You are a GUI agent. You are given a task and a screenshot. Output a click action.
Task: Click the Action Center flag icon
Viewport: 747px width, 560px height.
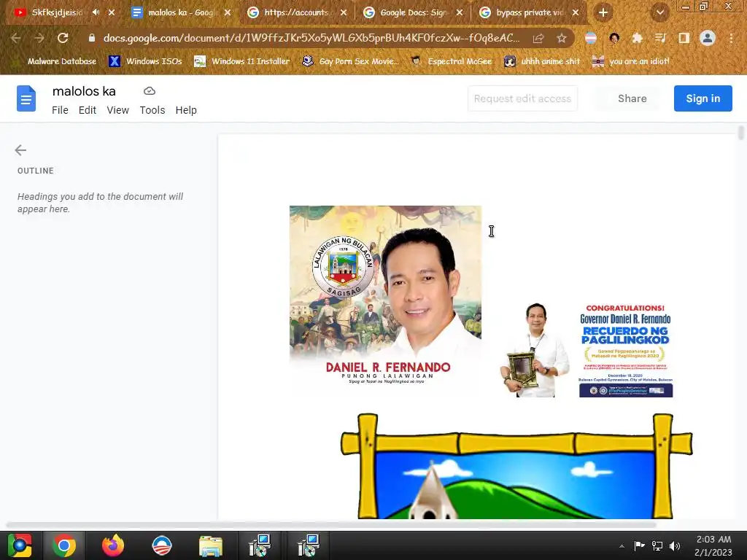click(639, 545)
